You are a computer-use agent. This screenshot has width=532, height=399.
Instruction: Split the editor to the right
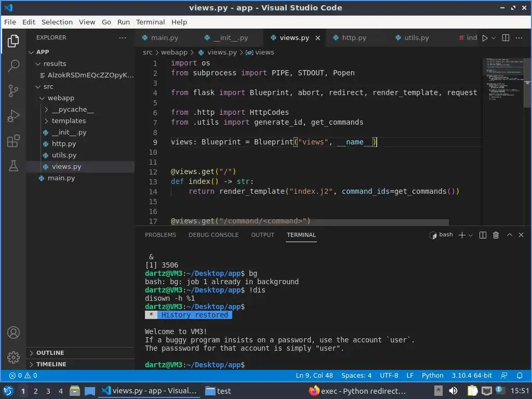(506, 37)
